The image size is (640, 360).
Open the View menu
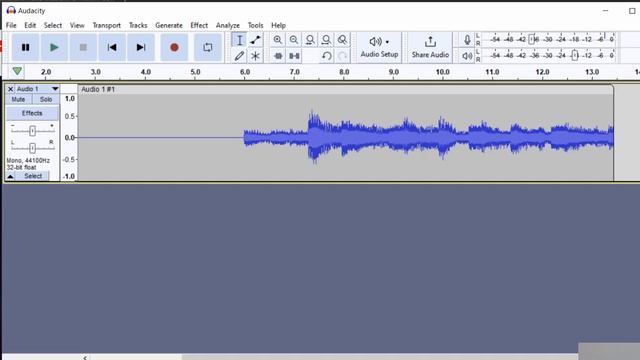click(77, 25)
